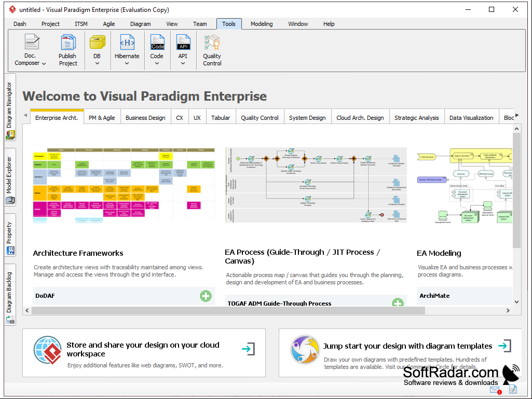Open the Modeling menu
This screenshot has width=532, height=399.
[x=262, y=24]
